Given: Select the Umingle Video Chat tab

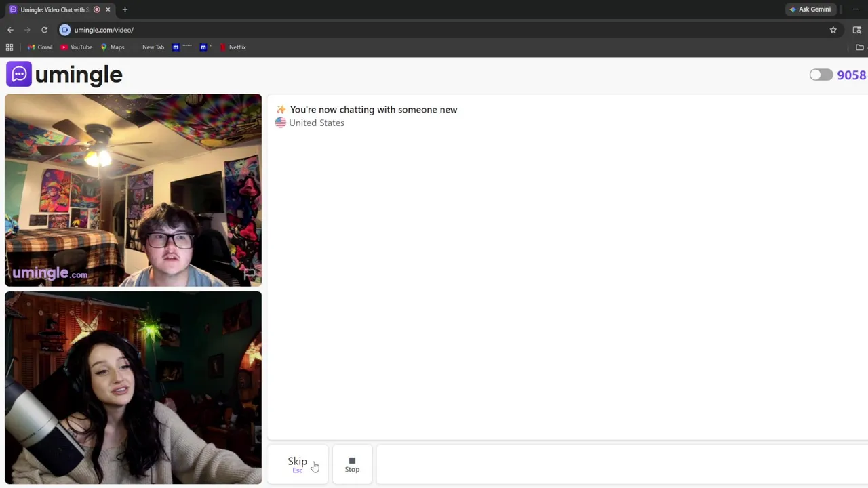Looking at the screenshot, I should (x=54, y=9).
